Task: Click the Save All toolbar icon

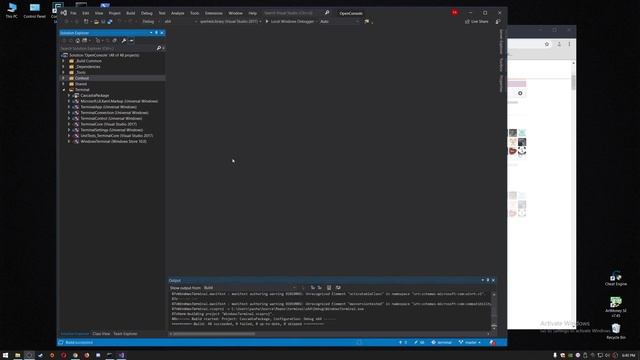Action: 110,21
